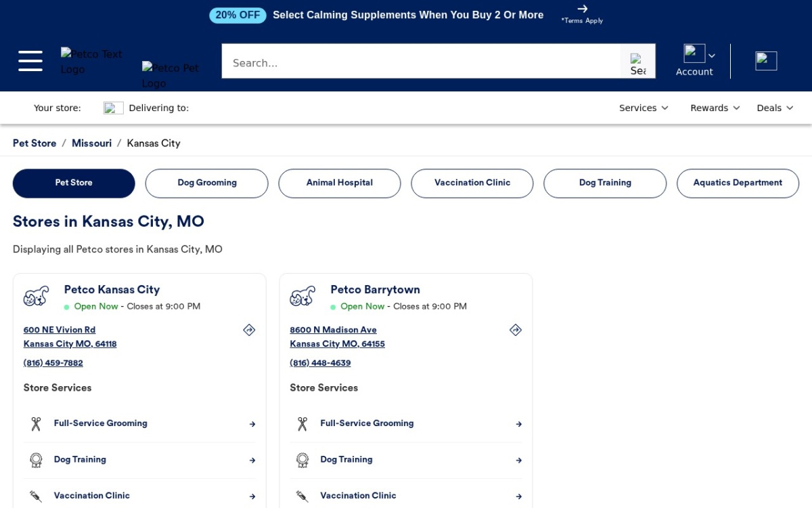The width and height of the screenshot is (812, 508).
Task: Select the Dog Grooming filter tab
Action: tap(206, 183)
